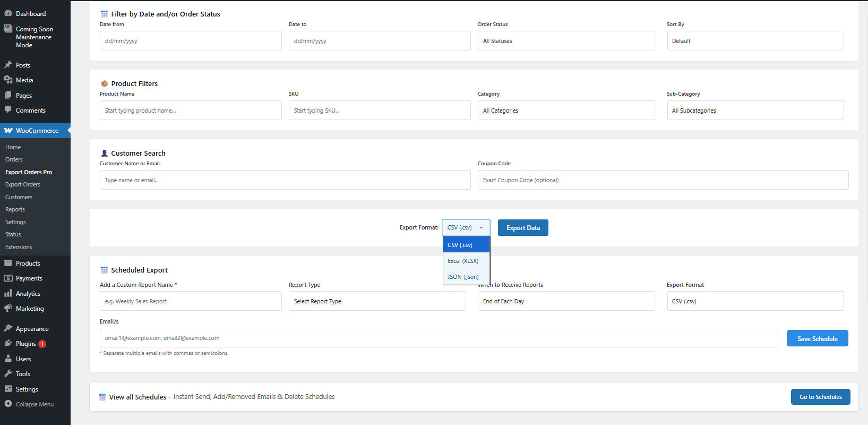Click the Tools wrench icon
868x425 pixels.
tap(8, 373)
